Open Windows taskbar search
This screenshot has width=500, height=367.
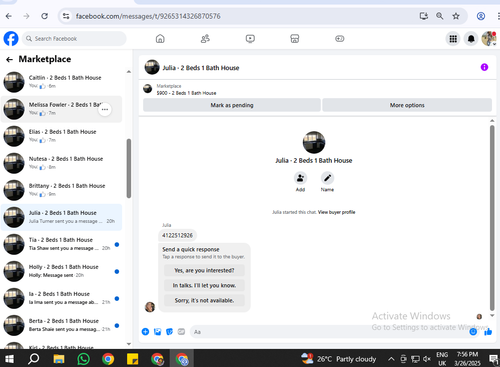tap(33, 359)
